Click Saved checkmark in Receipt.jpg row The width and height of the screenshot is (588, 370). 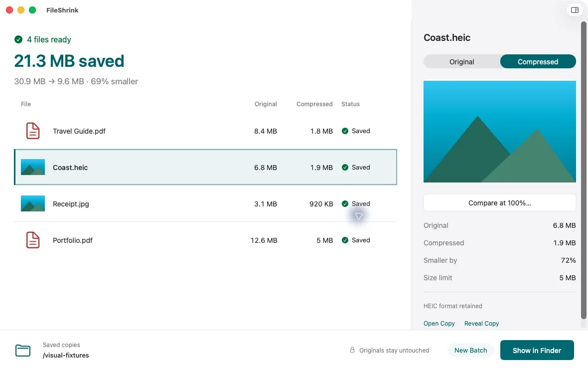point(345,204)
